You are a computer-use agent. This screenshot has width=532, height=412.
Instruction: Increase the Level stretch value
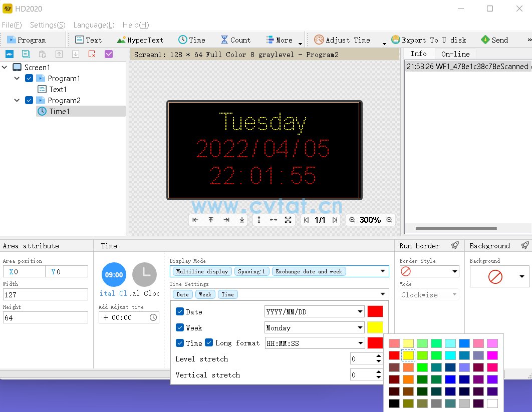click(379, 356)
